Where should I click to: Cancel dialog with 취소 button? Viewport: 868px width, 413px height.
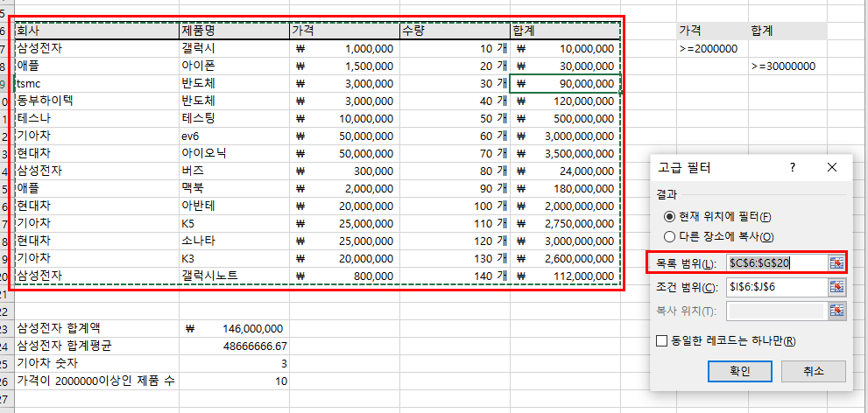[x=813, y=371]
